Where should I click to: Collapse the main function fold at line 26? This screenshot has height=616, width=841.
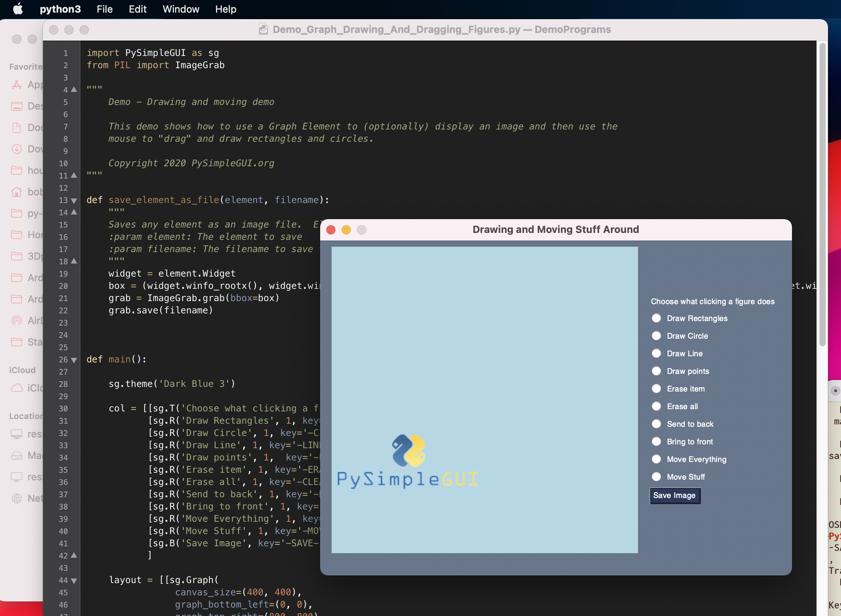click(x=74, y=360)
